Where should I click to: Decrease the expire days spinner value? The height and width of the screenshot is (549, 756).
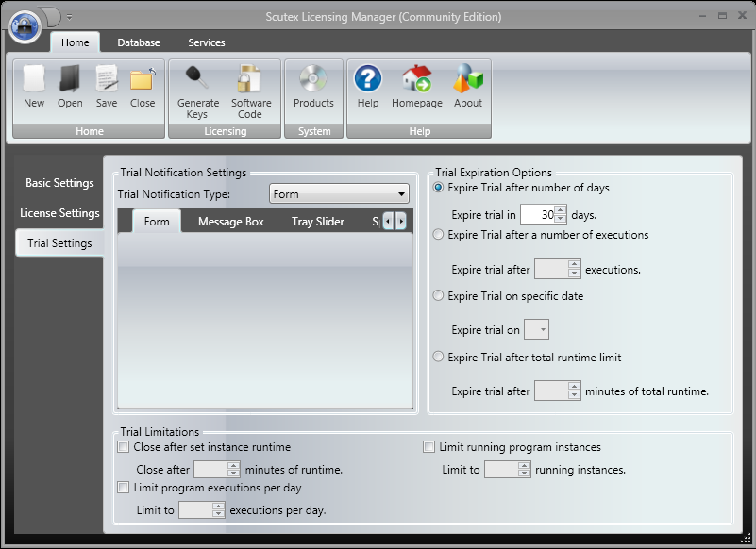[x=560, y=218]
